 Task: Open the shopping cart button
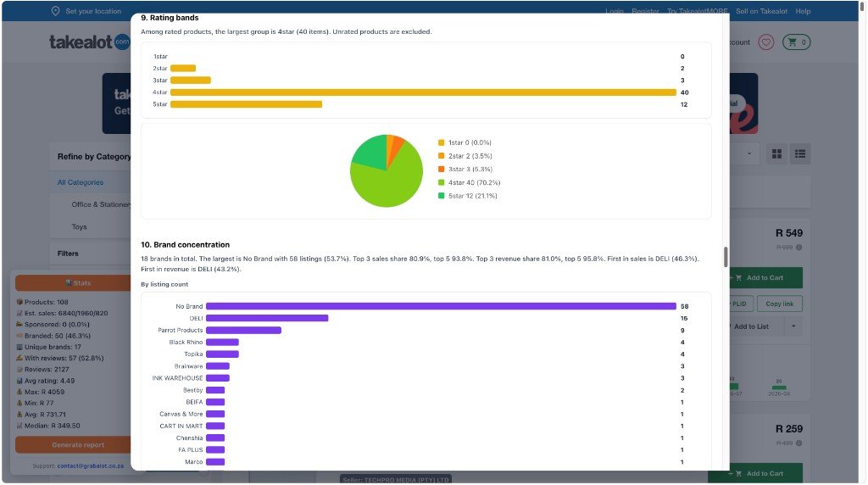[x=797, y=42]
